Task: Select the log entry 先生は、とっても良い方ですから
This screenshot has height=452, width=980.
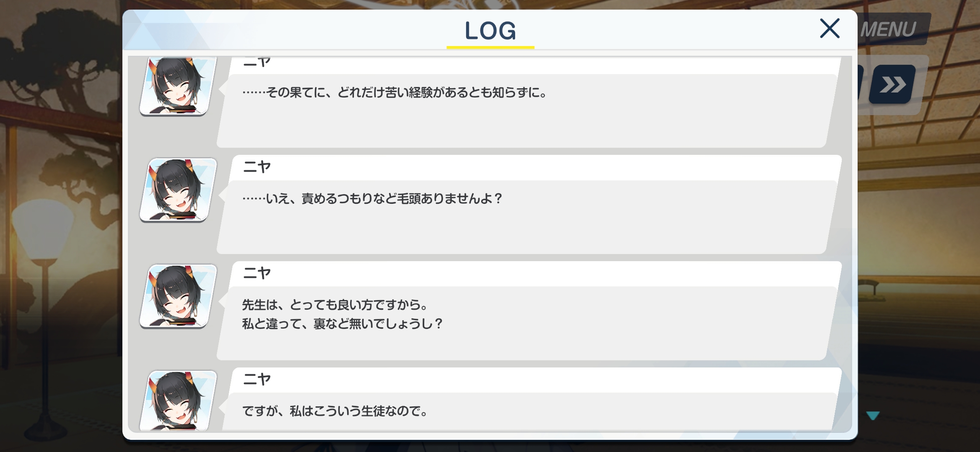Action: 335,305
